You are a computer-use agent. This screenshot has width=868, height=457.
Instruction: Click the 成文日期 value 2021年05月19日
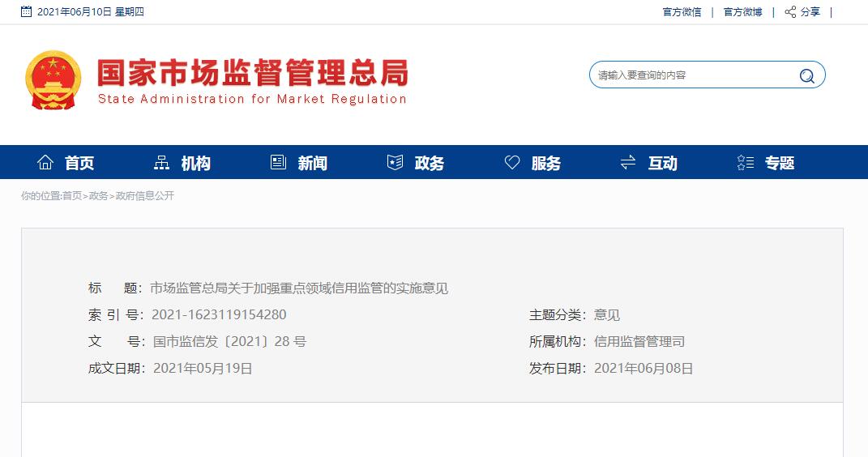[x=203, y=368]
